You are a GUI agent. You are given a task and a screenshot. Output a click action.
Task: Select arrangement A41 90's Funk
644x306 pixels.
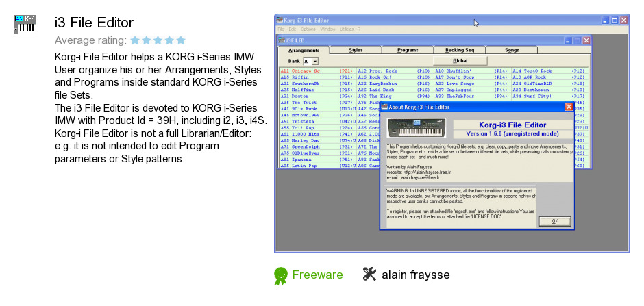coord(317,109)
